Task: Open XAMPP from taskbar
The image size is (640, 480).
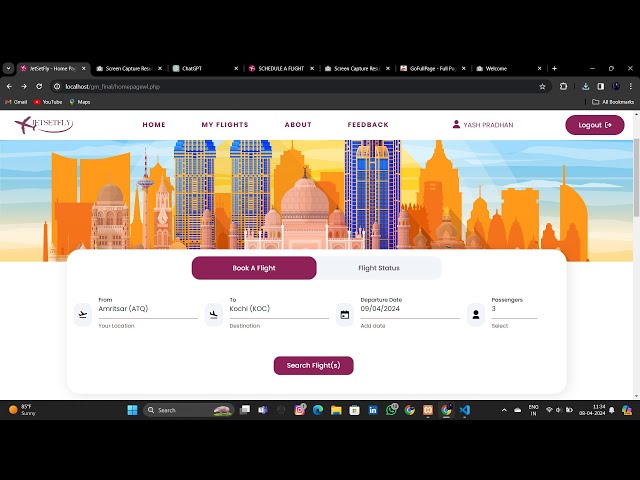Action: (428, 410)
